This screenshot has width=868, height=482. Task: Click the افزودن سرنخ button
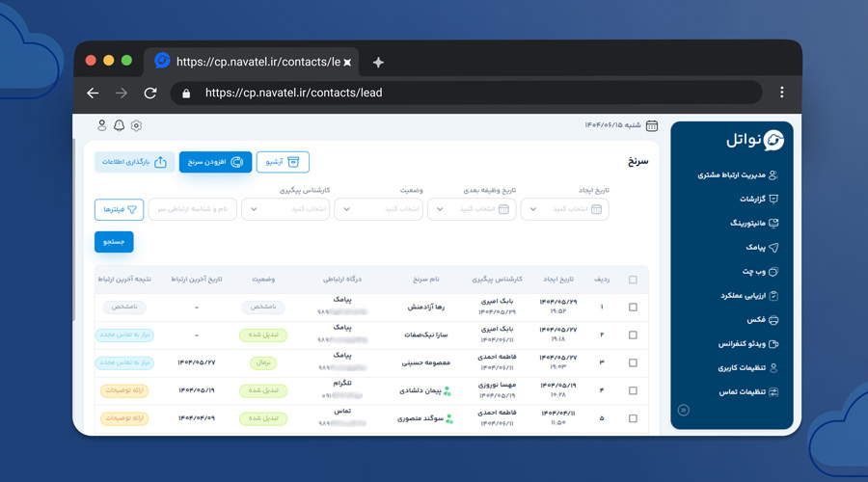pos(215,162)
